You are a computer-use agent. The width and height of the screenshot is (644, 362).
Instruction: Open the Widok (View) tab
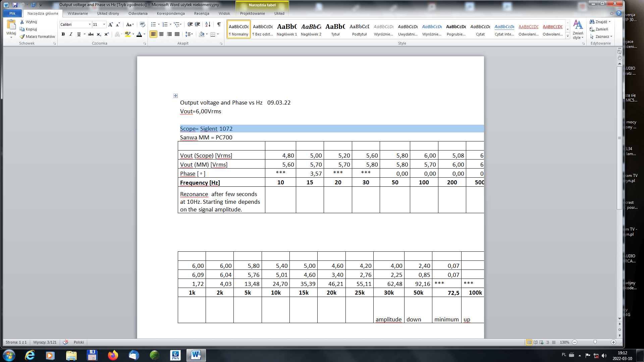[224, 13]
